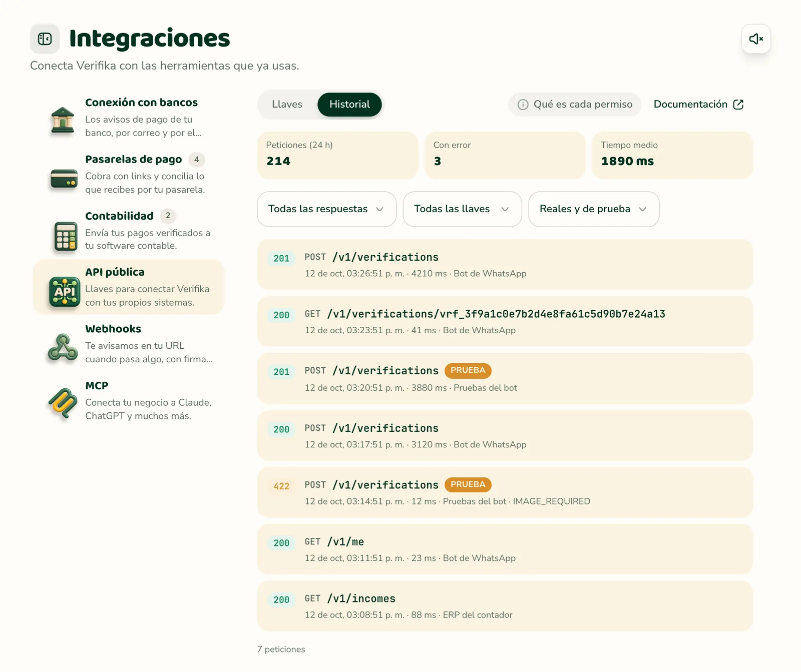The height and width of the screenshot is (672, 801).
Task: Open the Todas las llaves dropdown
Action: coord(462,209)
